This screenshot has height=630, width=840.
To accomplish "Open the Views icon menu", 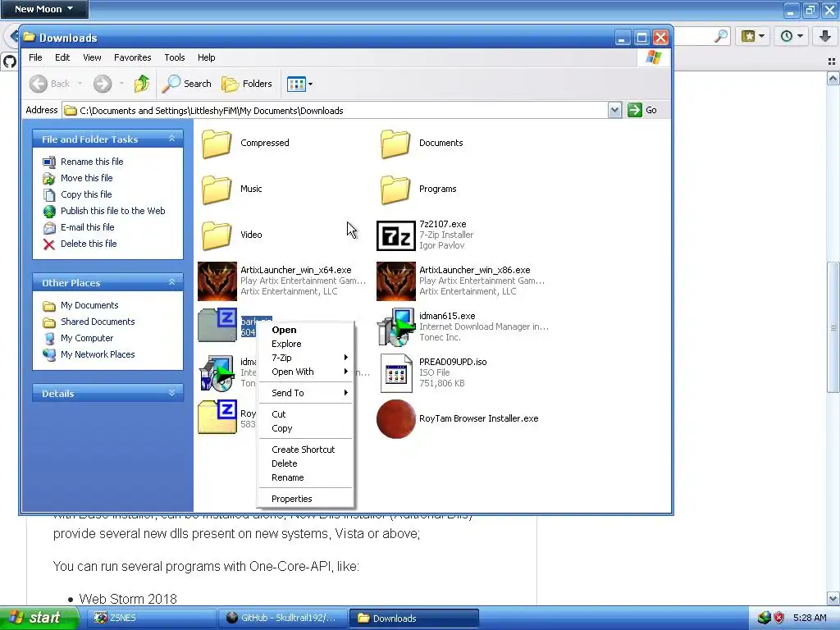I will pyautogui.click(x=299, y=84).
